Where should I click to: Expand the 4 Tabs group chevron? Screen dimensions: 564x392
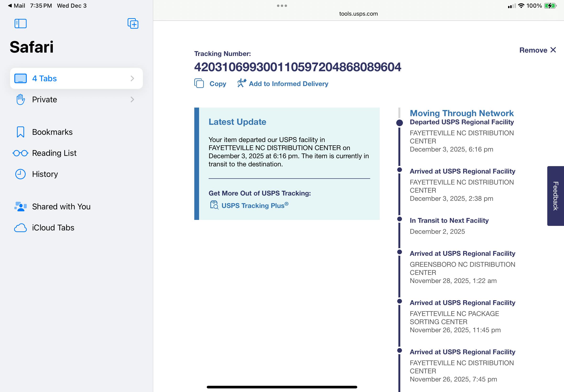[x=132, y=78]
